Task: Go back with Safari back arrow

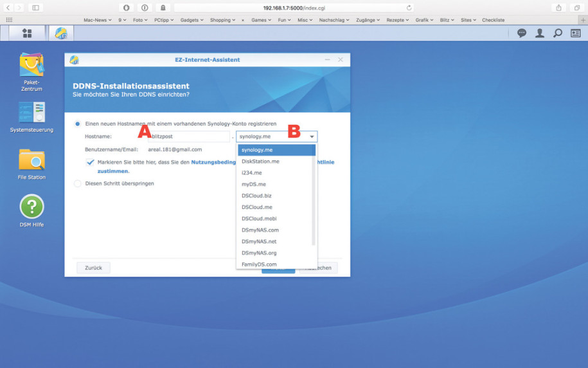Action: 8,8
